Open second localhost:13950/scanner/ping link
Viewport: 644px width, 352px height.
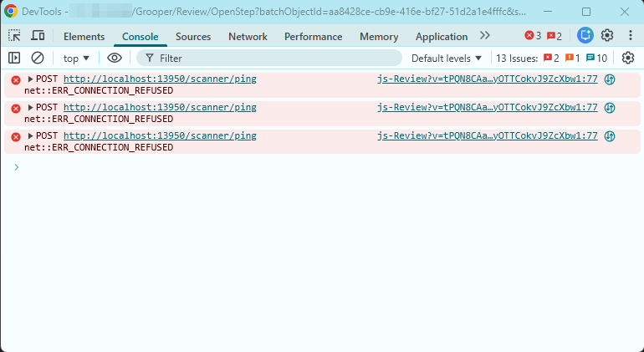(x=160, y=107)
